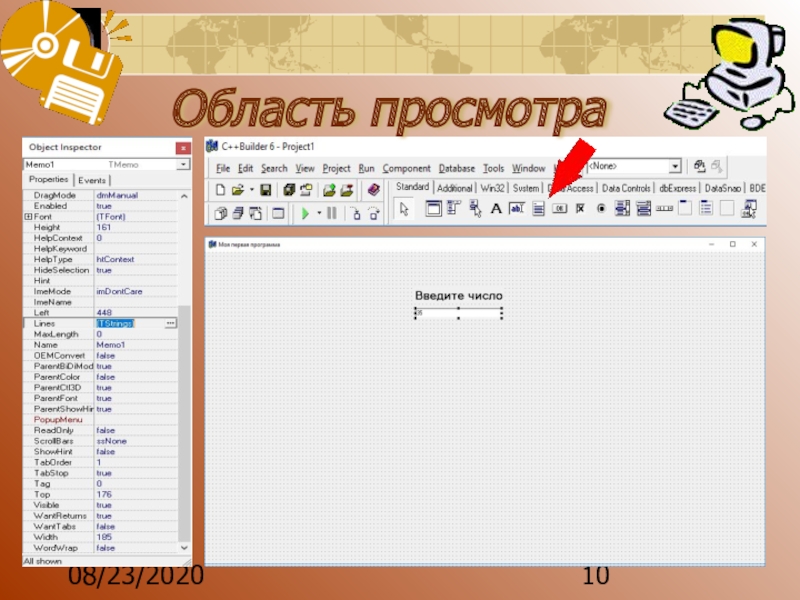Click the Save icon in the toolbar

click(x=265, y=189)
